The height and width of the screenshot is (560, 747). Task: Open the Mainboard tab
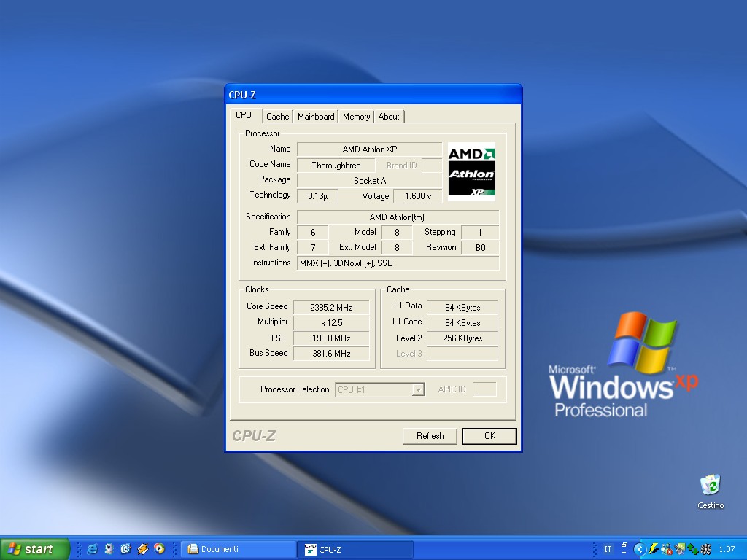click(316, 117)
